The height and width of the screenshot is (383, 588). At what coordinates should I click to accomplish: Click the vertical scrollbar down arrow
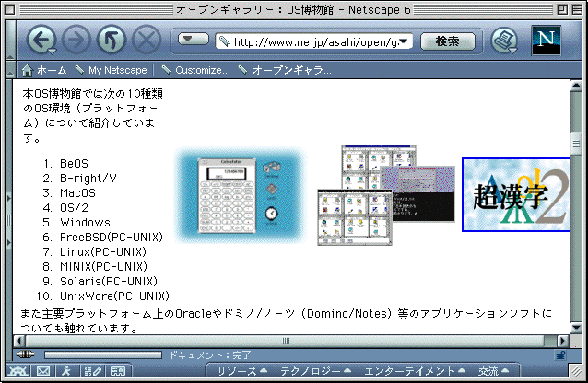coord(576,328)
